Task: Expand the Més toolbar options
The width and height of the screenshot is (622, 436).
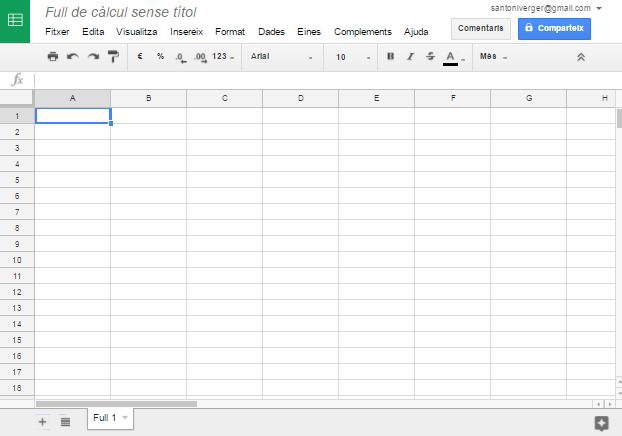Action: pyautogui.click(x=493, y=57)
